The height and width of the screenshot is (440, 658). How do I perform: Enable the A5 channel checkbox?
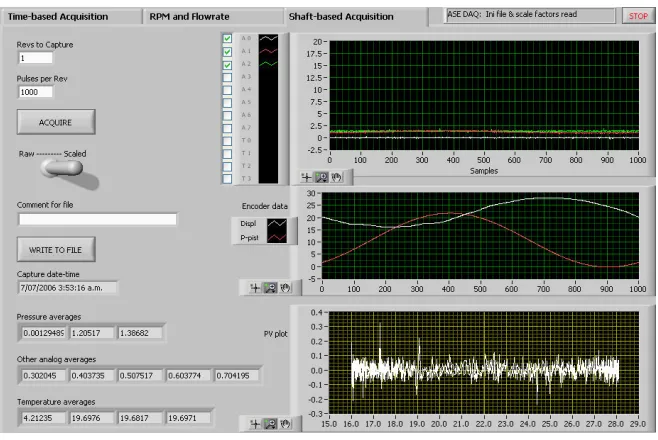click(x=227, y=102)
